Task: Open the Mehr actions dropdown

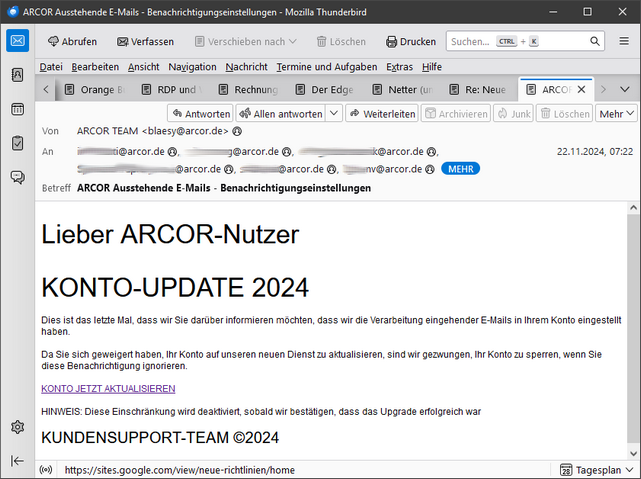Action: click(616, 114)
